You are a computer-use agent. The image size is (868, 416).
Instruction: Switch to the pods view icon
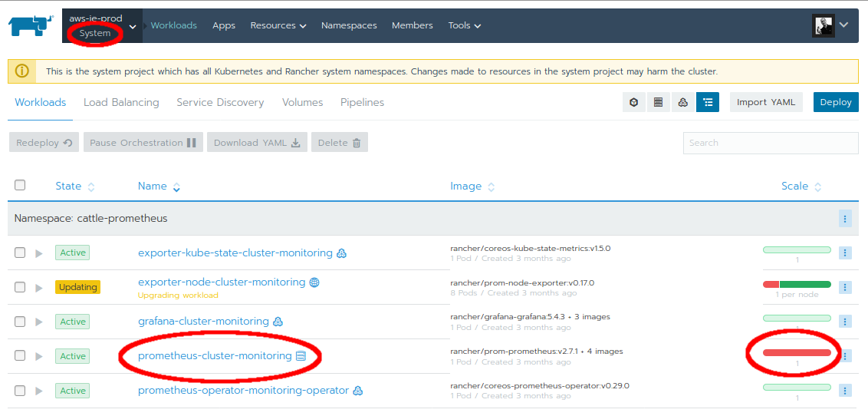pos(634,103)
